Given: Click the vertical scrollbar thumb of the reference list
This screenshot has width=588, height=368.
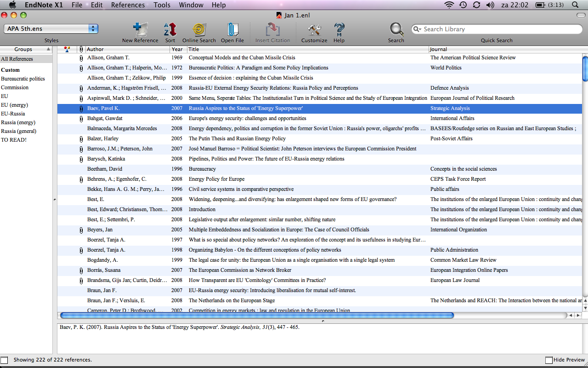Looking at the screenshot, I should click(x=585, y=68).
